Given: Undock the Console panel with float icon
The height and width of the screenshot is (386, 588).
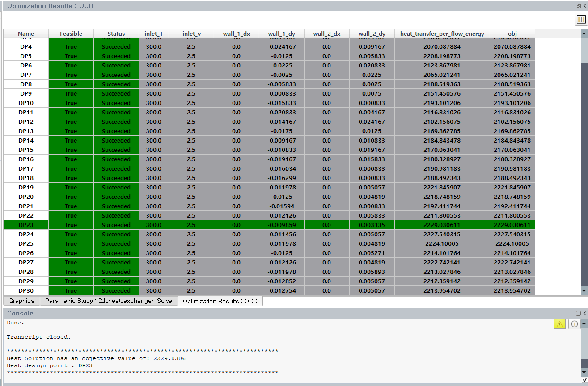Looking at the screenshot, I should coord(578,313).
